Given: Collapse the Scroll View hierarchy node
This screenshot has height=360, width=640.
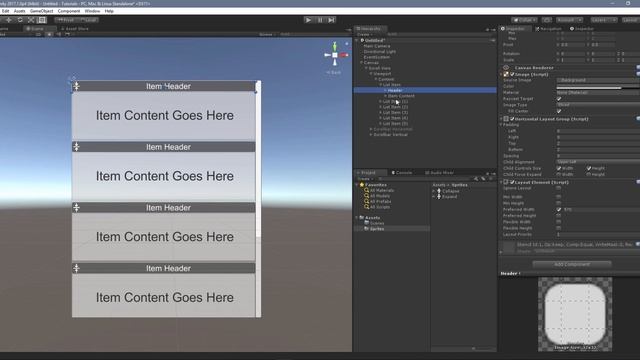Looking at the screenshot, I should [366, 68].
